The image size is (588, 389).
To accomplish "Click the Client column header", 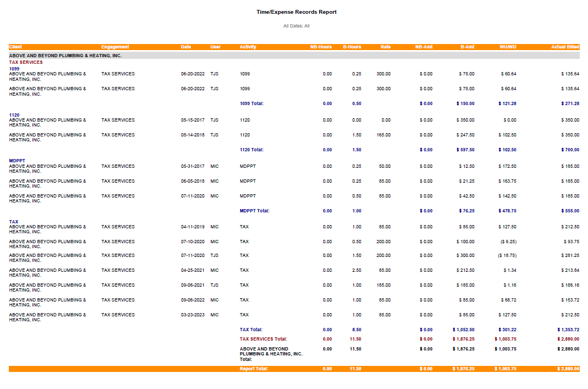I will [15, 47].
